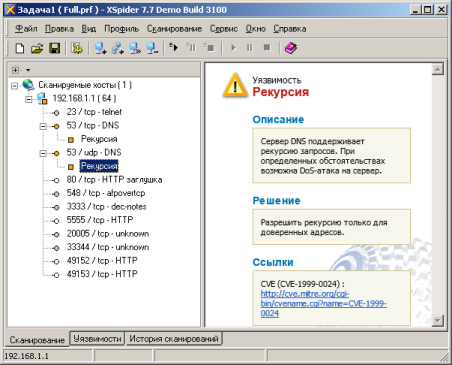Click the globe icon of scanned hosts
The image size is (452, 365).
pos(29,85)
